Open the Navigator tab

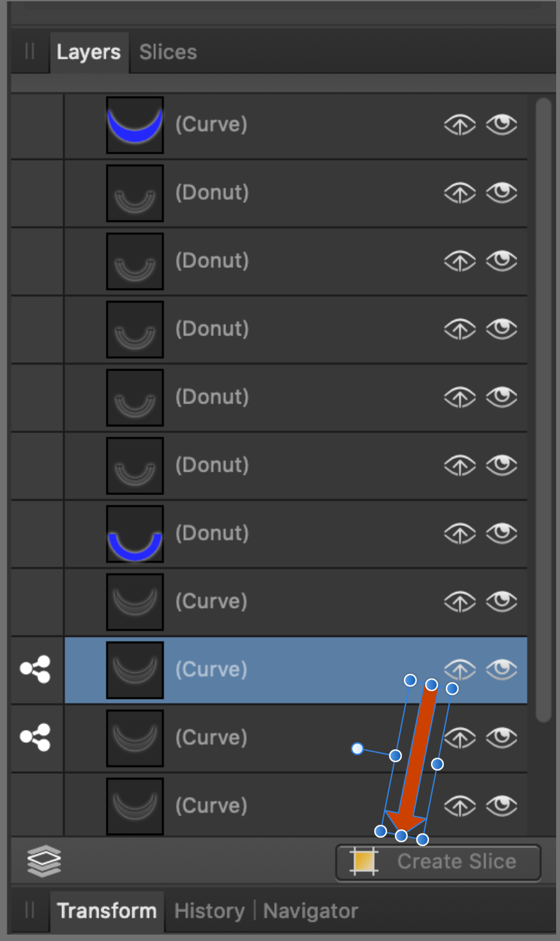(311, 911)
